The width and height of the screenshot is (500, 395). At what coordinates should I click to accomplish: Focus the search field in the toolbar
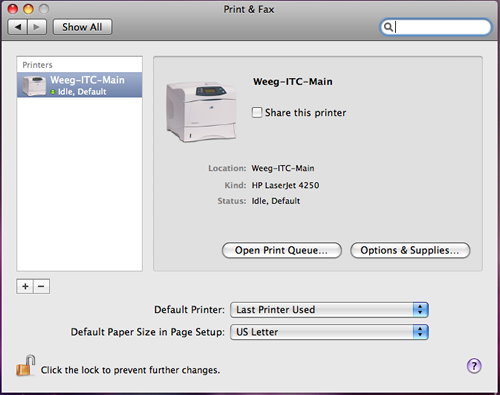click(436, 27)
